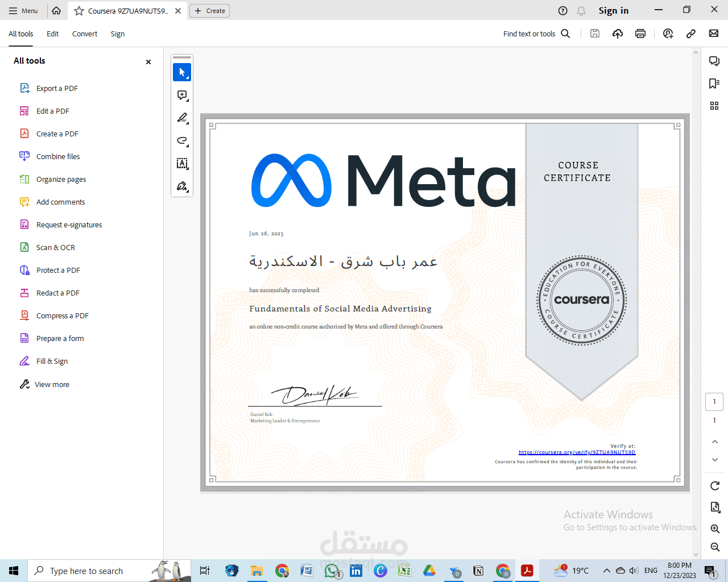Close the All tools panel
Viewport: 728px width, 582px height.
(x=148, y=62)
